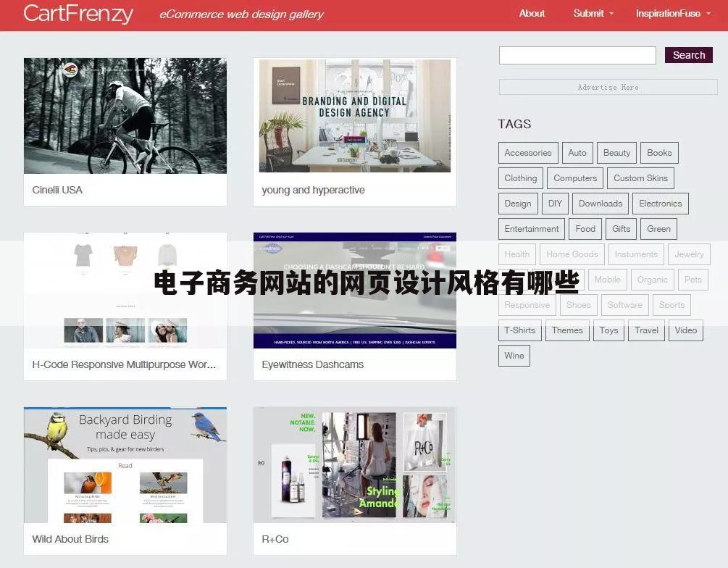Screen dimensions: 728x568
Task: Select the Wine tag
Action: pyautogui.click(x=514, y=356)
